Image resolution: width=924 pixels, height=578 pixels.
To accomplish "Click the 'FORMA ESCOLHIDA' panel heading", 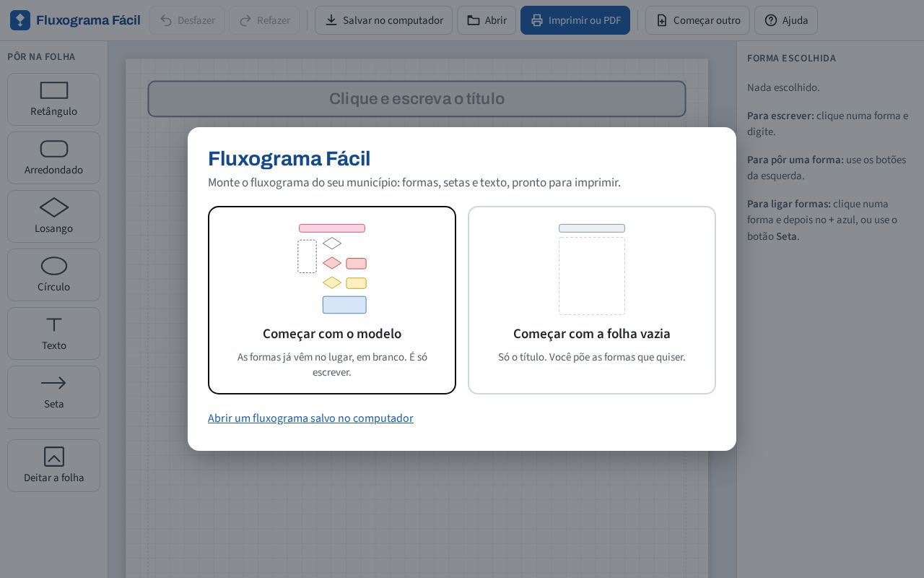I will click(791, 59).
